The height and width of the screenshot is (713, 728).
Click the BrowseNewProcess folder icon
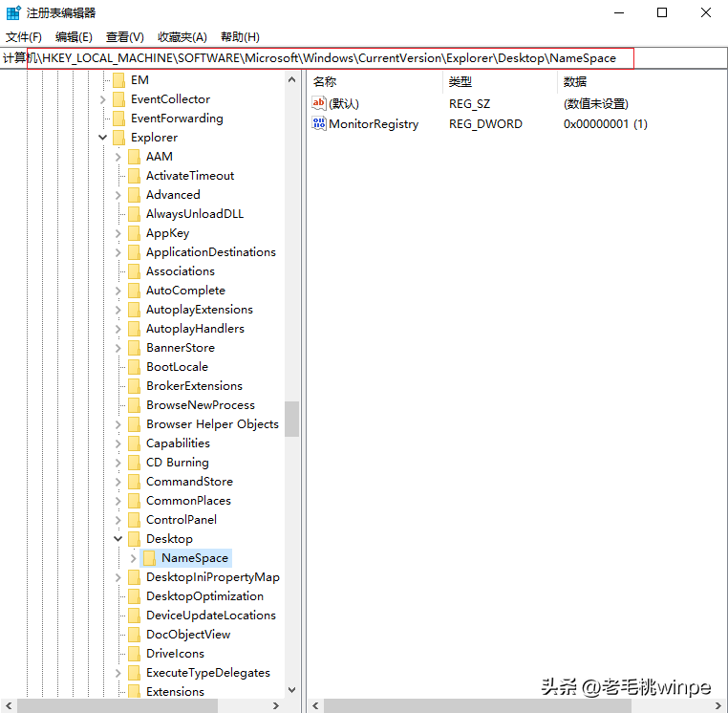coord(134,405)
